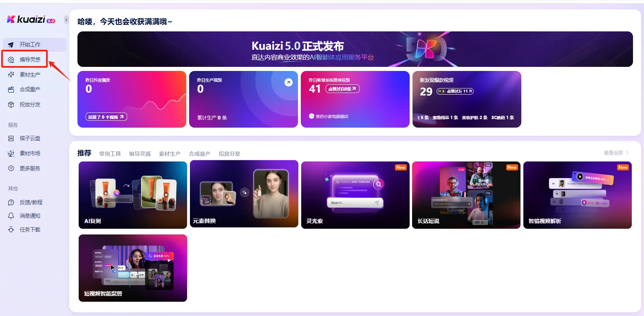Click the 服务 section header in the sidebar
This screenshot has height=316, width=644.
(13, 125)
